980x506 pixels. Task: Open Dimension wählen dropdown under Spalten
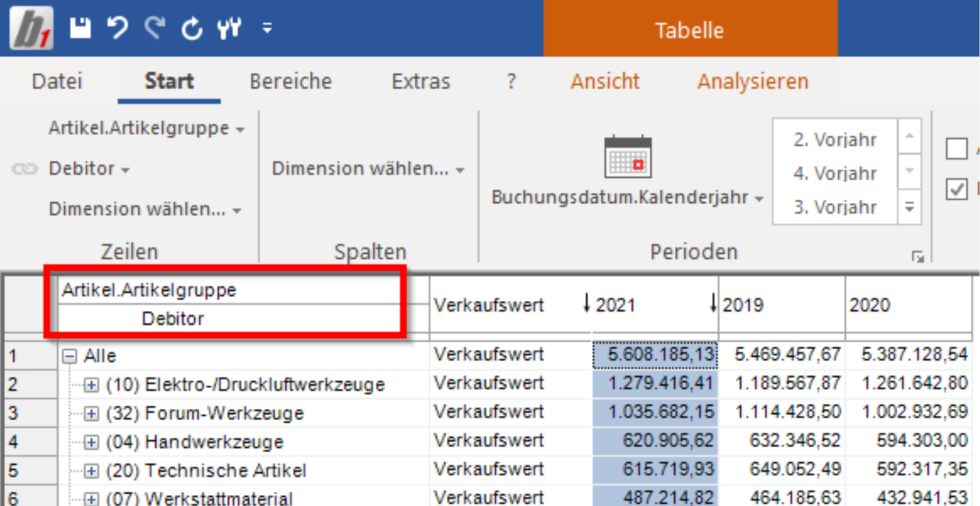368,168
